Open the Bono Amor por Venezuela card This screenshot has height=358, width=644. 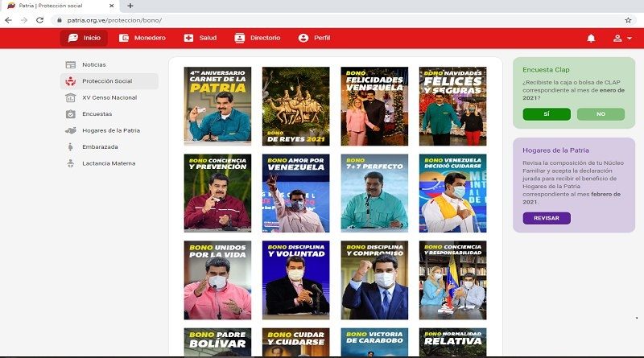click(x=295, y=193)
